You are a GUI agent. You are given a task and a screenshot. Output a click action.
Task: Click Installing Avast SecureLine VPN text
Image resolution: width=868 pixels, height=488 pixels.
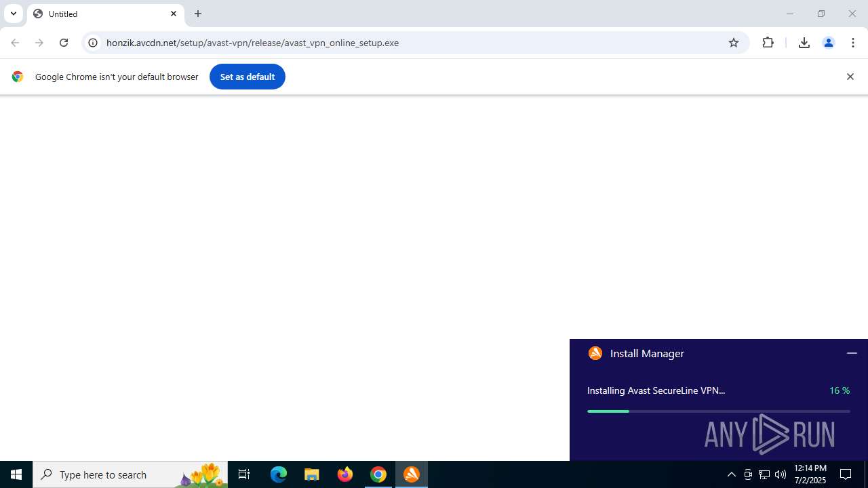point(656,390)
